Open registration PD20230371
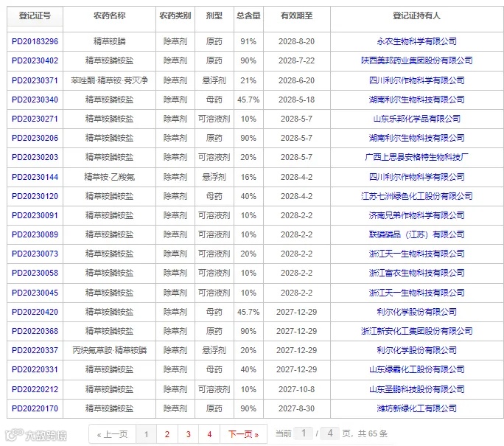 35,80
